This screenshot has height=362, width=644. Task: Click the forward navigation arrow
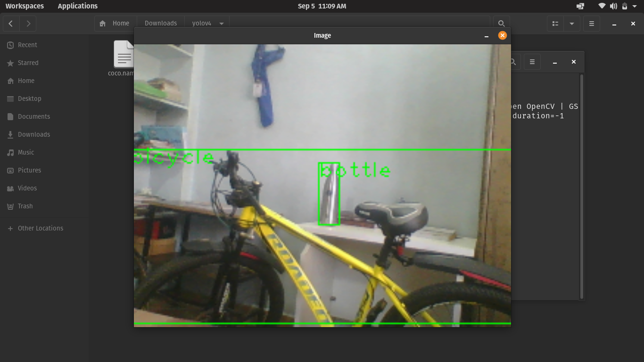(x=28, y=23)
